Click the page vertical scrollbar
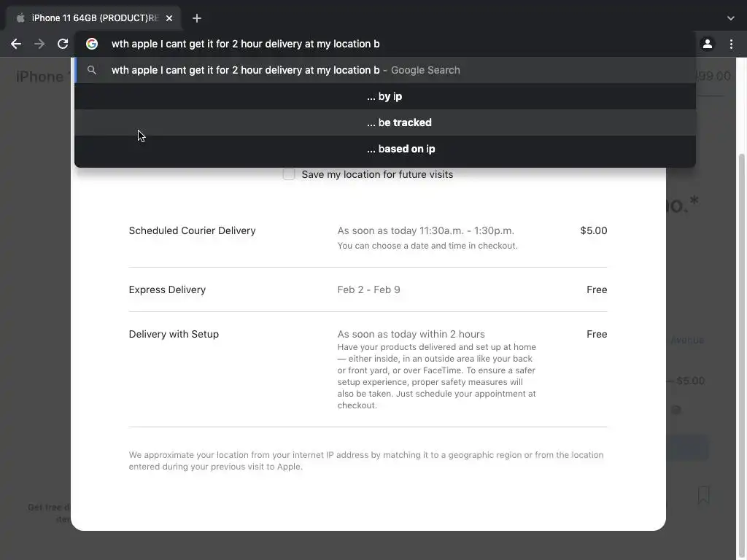The image size is (747, 560). tap(743, 292)
